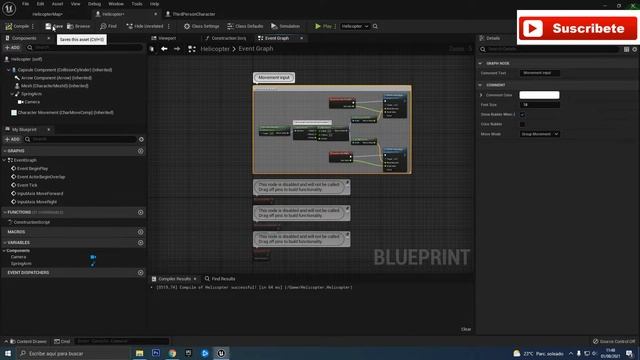The height and width of the screenshot is (360, 640).
Task: Open Compile options three-dot menu
Action: tap(33, 26)
